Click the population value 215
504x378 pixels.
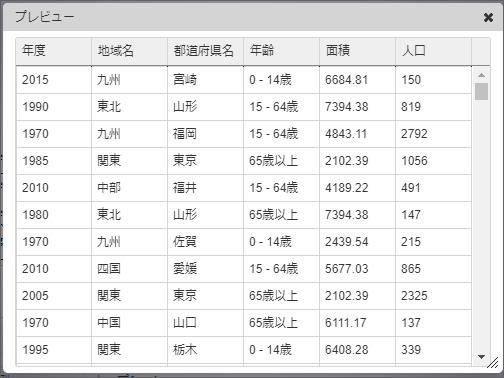[433, 242]
